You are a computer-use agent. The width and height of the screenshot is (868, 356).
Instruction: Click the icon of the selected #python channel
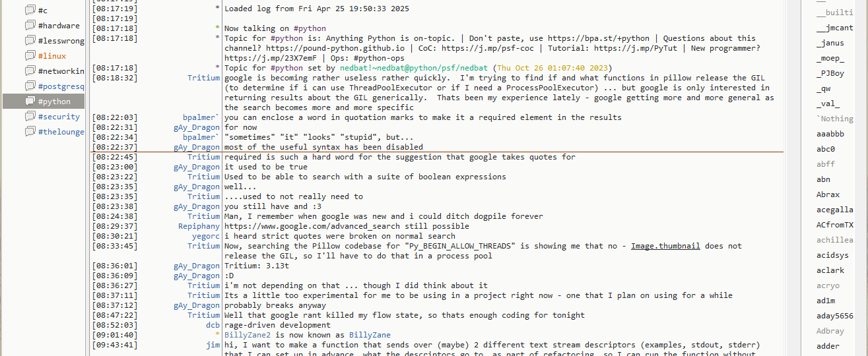tap(30, 102)
